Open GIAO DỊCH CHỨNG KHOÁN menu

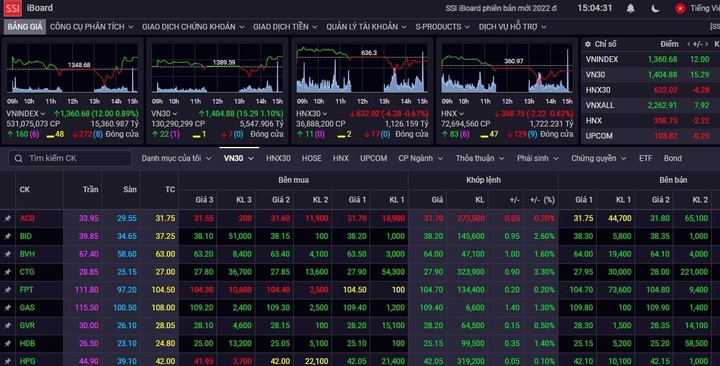[x=193, y=27]
